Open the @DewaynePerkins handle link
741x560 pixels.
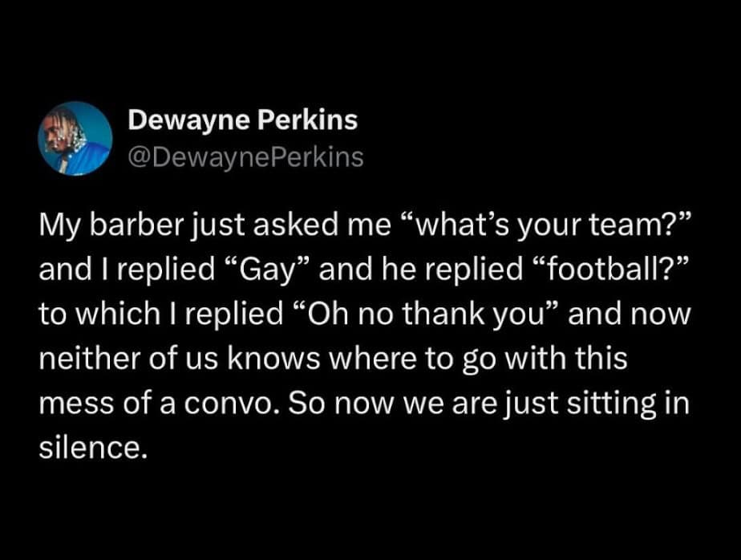click(x=245, y=157)
